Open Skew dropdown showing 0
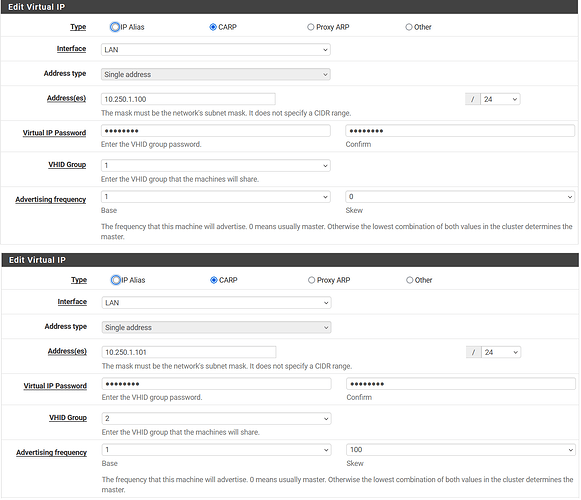Viewport: 581px width, 500px height. click(460, 197)
